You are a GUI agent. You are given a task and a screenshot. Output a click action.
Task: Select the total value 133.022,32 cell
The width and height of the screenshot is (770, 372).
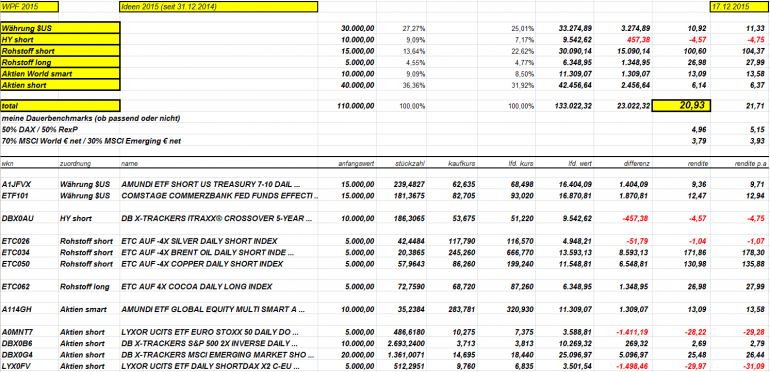(565, 106)
